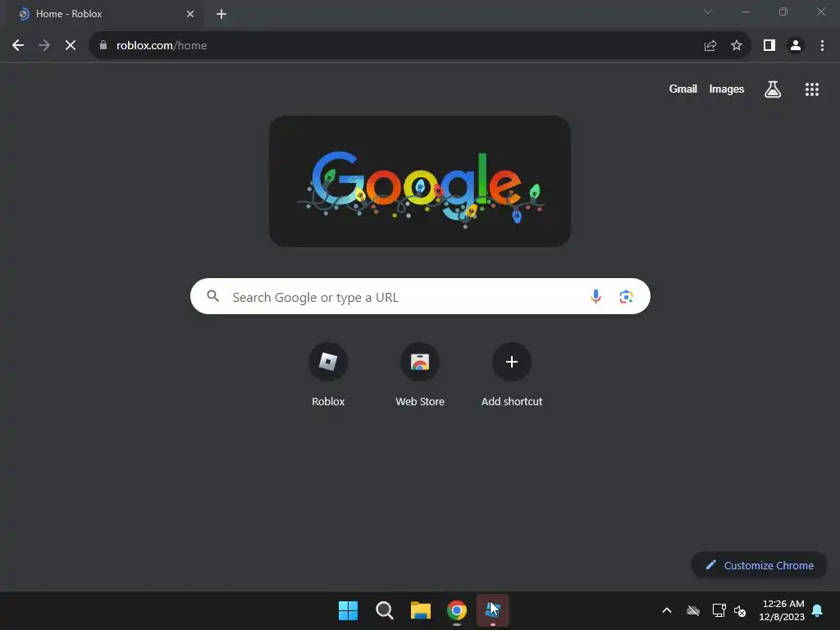Restore down the Chrome window
This screenshot has height=630, width=840.
783,11
